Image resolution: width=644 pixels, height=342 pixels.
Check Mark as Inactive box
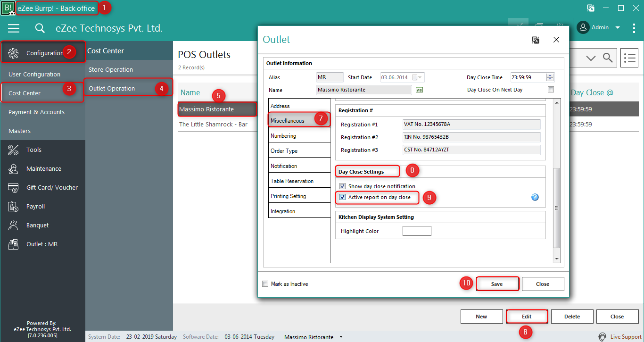[265, 284]
